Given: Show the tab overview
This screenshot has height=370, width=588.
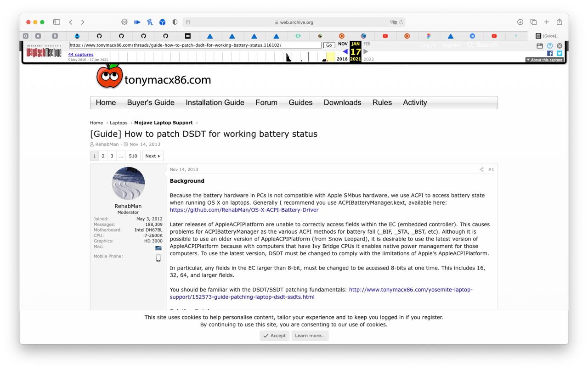Looking at the screenshot, I should point(533,22).
